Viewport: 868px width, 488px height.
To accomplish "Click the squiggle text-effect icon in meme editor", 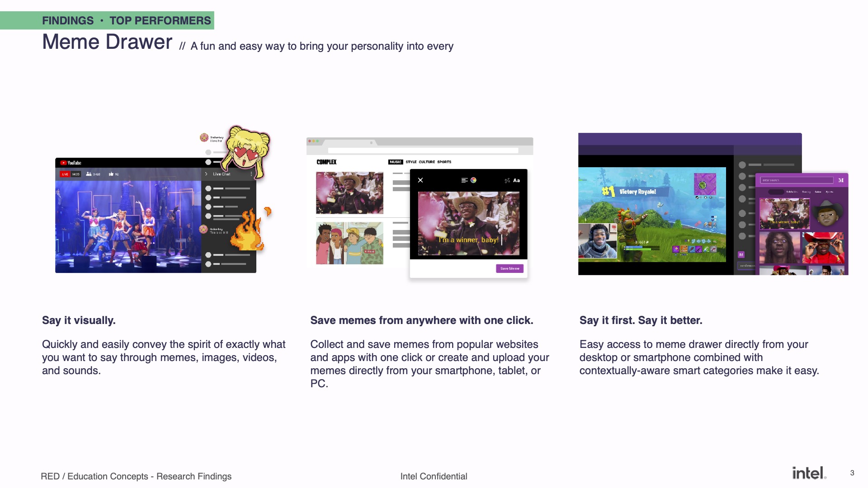I will pyautogui.click(x=507, y=180).
